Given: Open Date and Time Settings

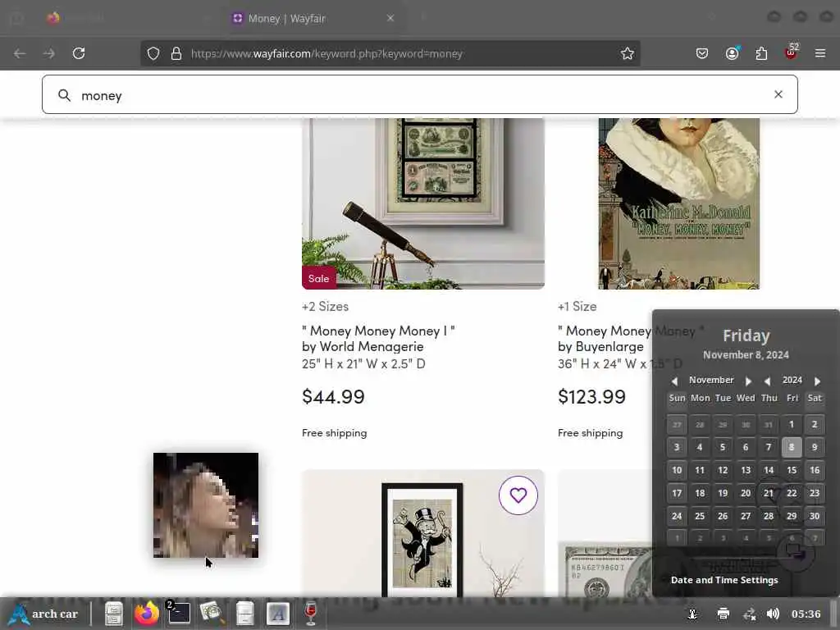Looking at the screenshot, I should click(724, 580).
